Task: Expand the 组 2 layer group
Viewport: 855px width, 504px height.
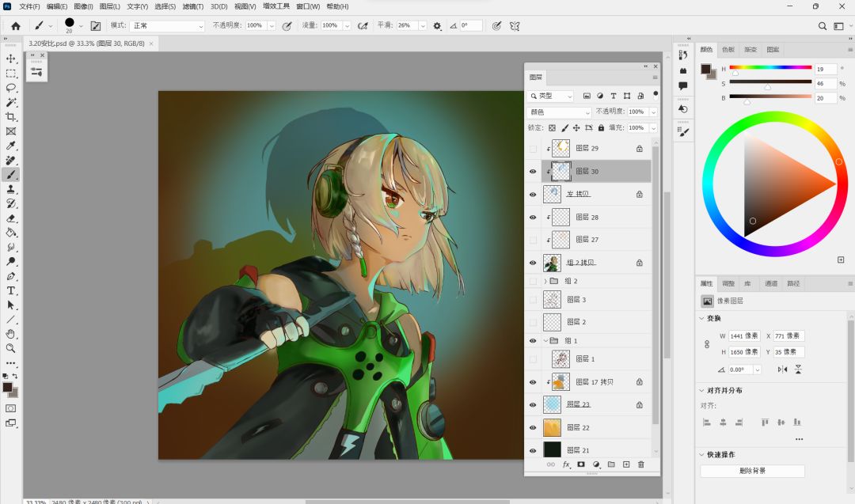Action: [545, 281]
